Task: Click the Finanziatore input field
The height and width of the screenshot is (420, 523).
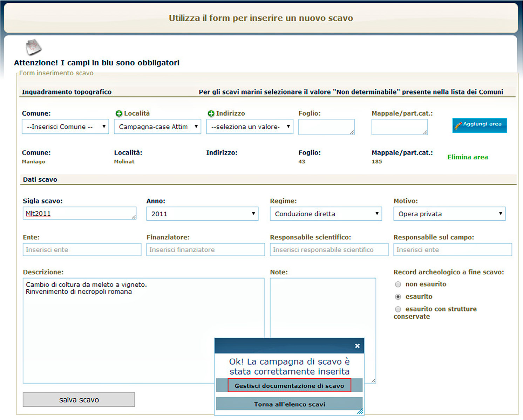Action: pyautogui.click(x=205, y=250)
